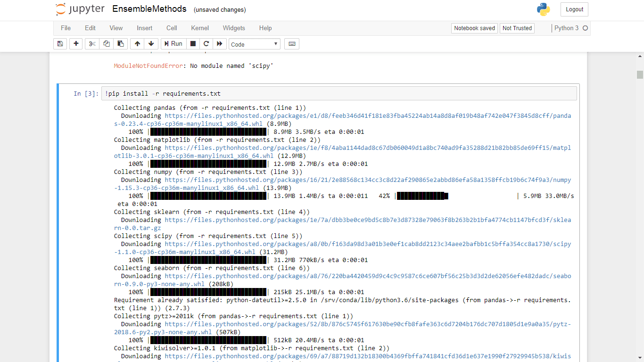Cut the selected cell with scissors icon
This screenshot has height=362, width=644.
point(92,43)
